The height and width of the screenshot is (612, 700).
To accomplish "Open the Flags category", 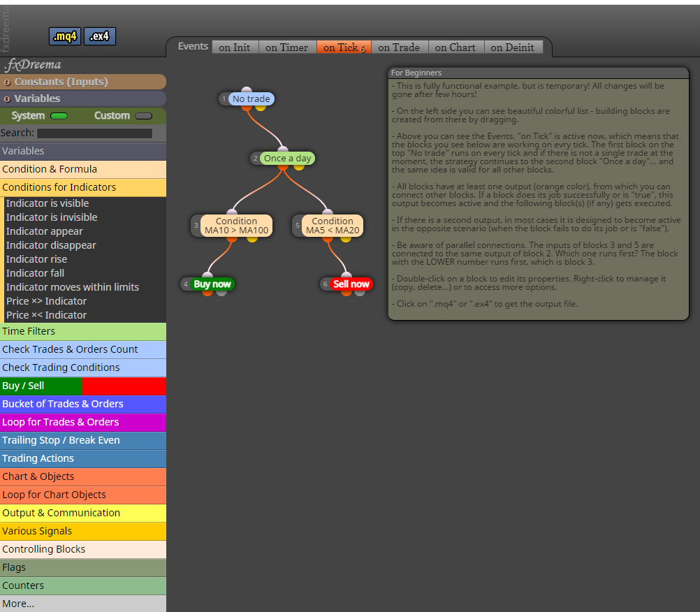I will click(83, 568).
